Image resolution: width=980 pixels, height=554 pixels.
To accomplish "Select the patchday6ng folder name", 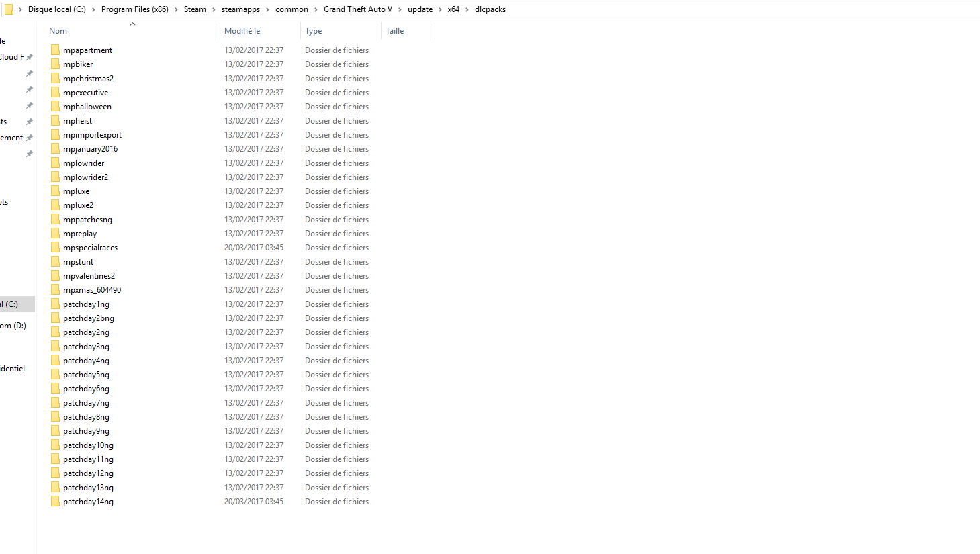I will (86, 389).
